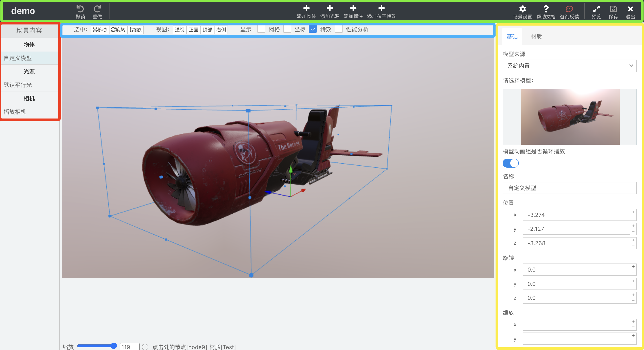Click position z field -3.268

(x=576, y=243)
